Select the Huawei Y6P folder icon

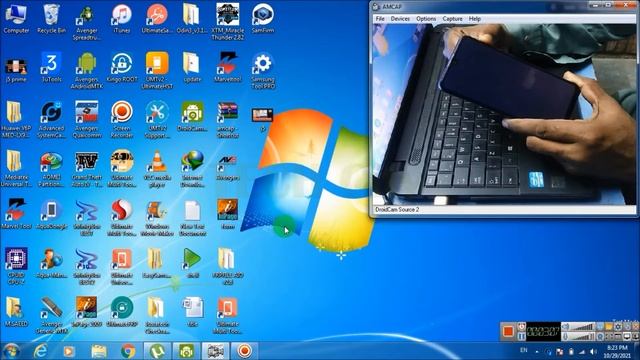[16, 120]
